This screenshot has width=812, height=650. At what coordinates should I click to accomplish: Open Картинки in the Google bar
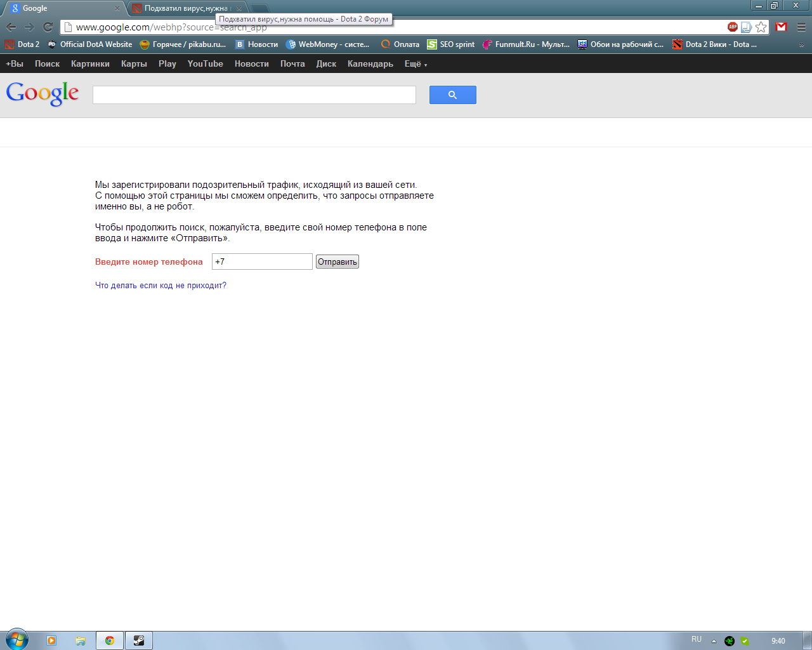(x=90, y=63)
